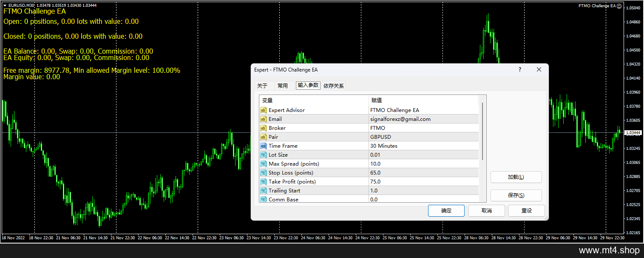Click the icon beside Expert Advisor variable

(x=264, y=110)
